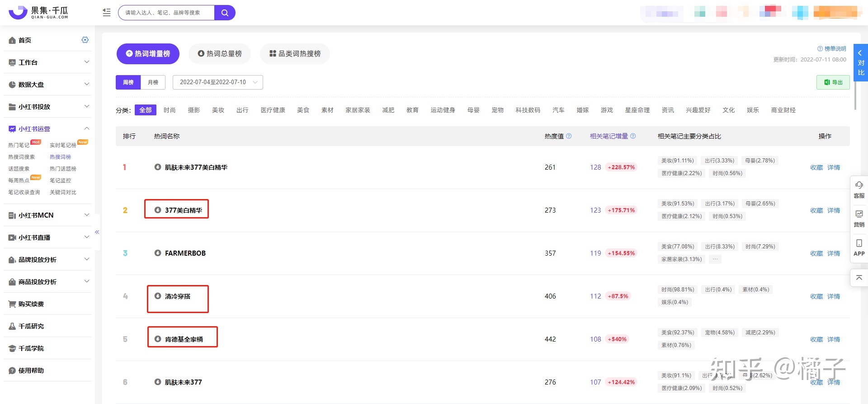
Task: Click the 客服 customer service icon
Action: pos(859,189)
